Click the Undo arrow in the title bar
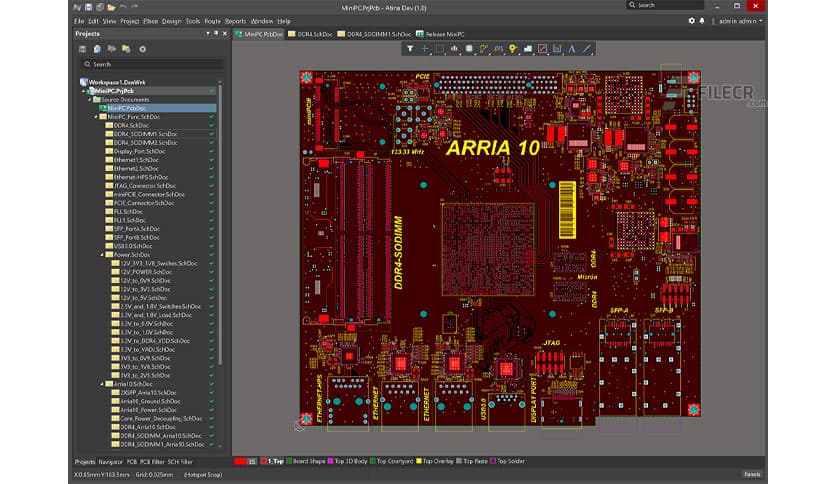 tap(123, 7)
